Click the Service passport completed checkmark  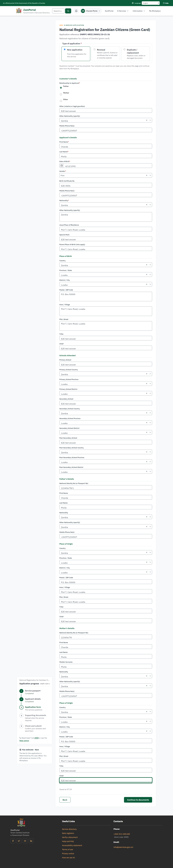pos(22,691)
